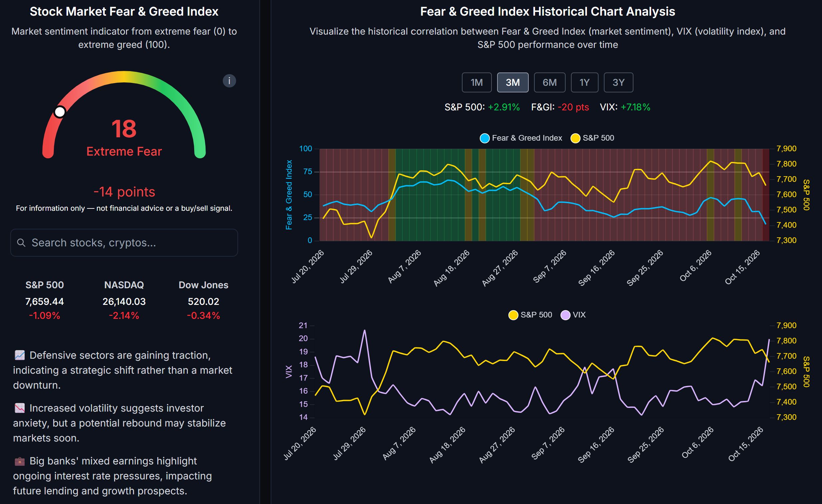Viewport: 822px width, 504px height.
Task: Click Dow Jones change -0.34%
Action: point(204,315)
